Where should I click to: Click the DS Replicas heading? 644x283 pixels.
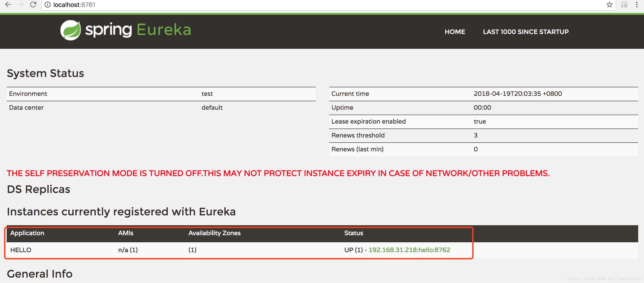click(39, 189)
